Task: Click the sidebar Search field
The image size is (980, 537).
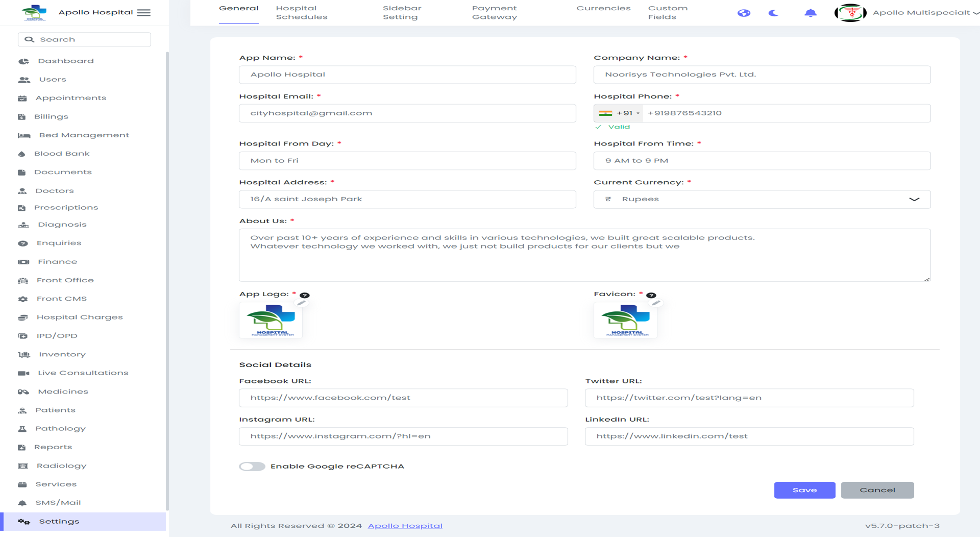Action: click(84, 39)
